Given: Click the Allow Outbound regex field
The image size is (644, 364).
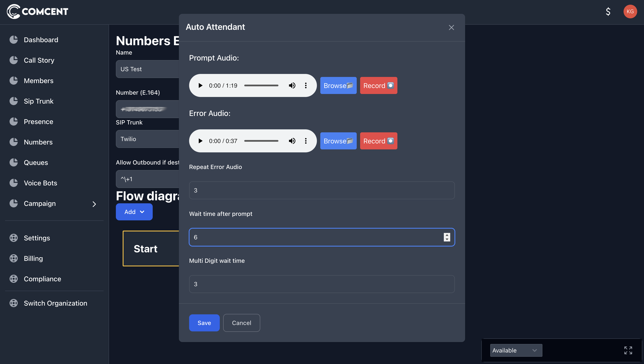Looking at the screenshot, I should point(148,179).
